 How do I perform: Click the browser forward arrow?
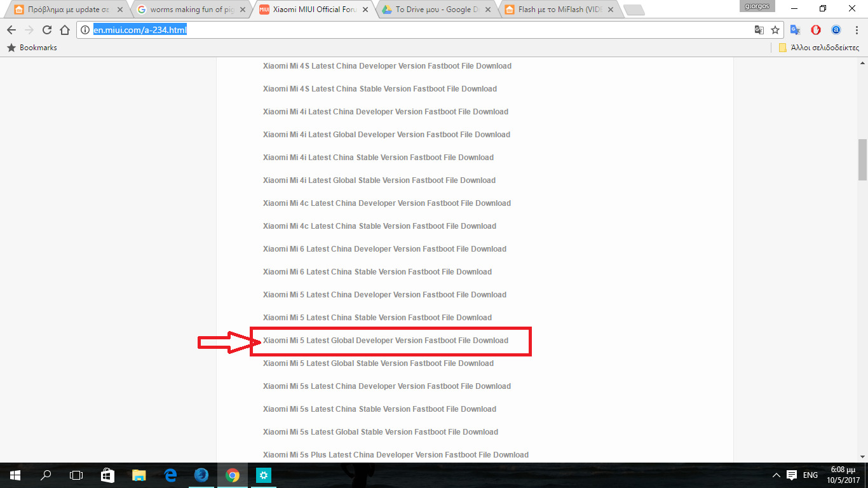(29, 30)
